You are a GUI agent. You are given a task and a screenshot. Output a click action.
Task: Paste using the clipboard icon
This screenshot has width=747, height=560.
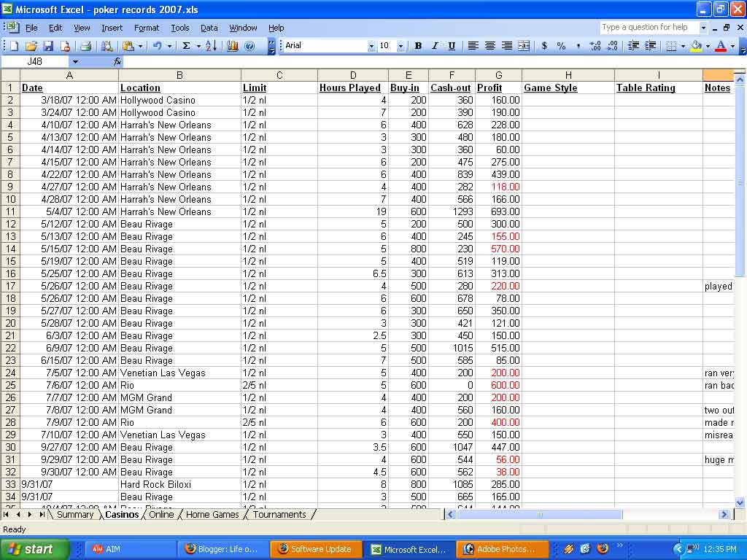(x=128, y=46)
